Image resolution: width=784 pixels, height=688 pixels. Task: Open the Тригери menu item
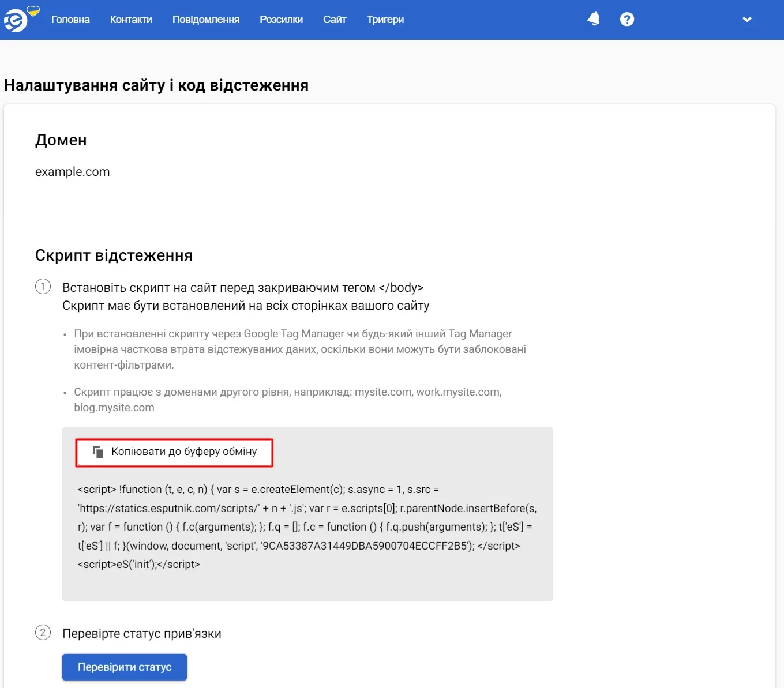click(385, 20)
